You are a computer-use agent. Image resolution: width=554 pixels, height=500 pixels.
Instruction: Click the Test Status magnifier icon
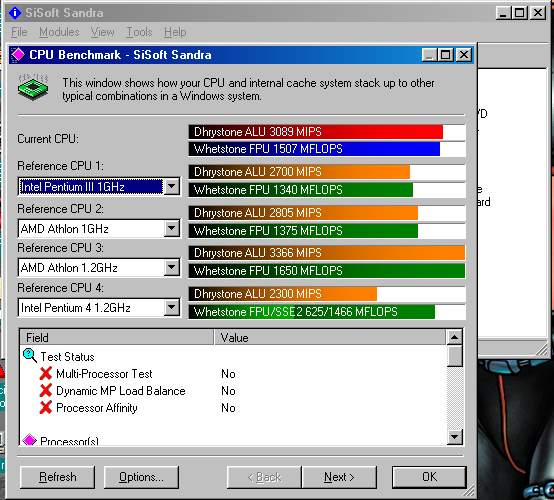pos(30,355)
